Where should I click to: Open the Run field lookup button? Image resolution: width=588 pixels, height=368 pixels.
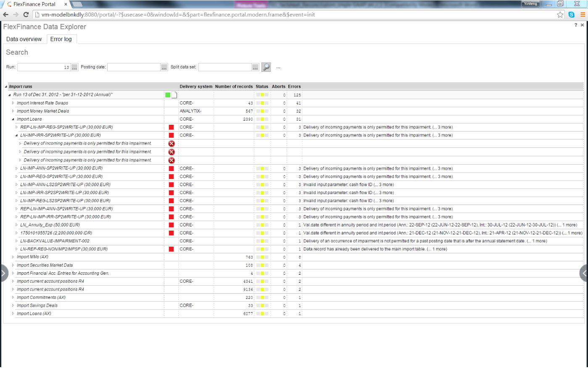[74, 67]
